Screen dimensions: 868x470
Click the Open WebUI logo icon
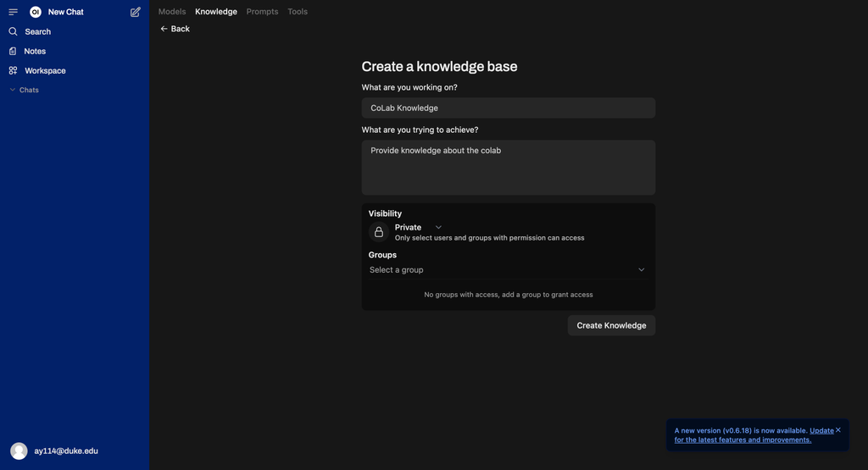coord(36,12)
